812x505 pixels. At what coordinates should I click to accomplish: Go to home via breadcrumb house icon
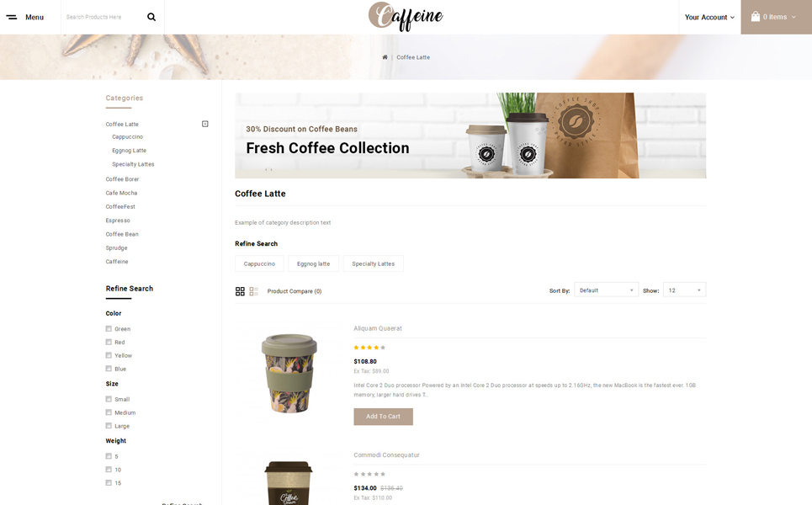click(x=385, y=57)
